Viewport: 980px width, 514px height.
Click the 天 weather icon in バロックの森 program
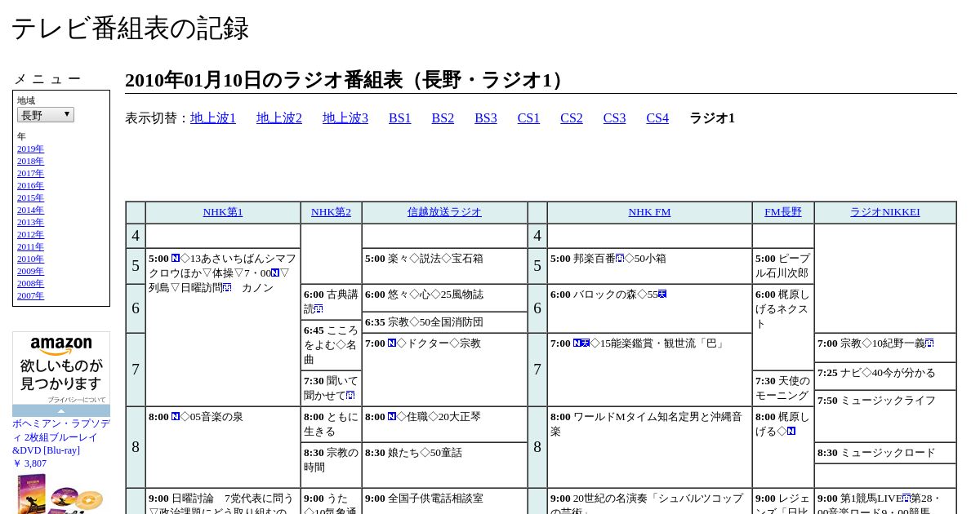click(662, 295)
